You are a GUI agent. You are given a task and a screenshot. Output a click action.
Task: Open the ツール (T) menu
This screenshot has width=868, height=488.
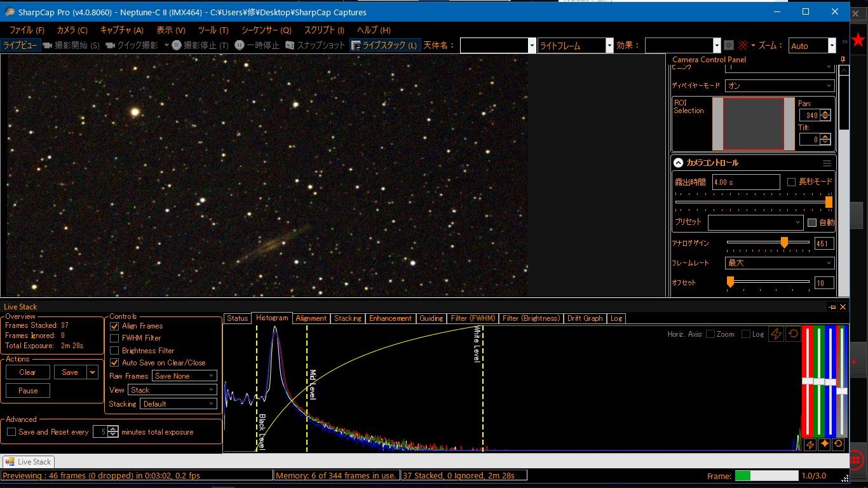coord(213,30)
